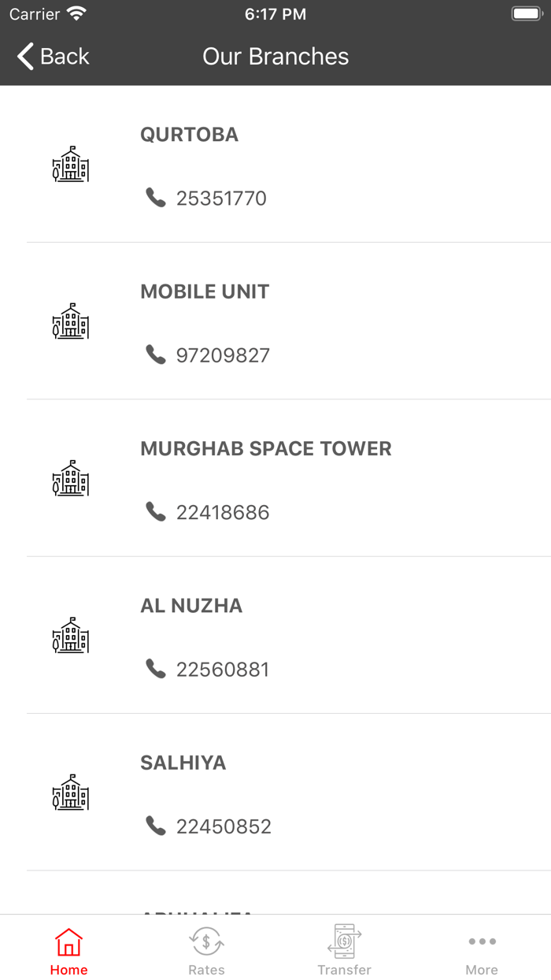Tap the MOBILE UNIT branch building icon
Image resolution: width=551 pixels, height=980 pixels.
pyautogui.click(x=71, y=321)
